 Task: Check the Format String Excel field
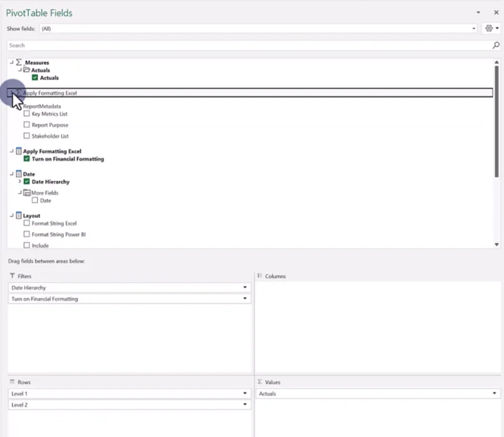tap(26, 223)
